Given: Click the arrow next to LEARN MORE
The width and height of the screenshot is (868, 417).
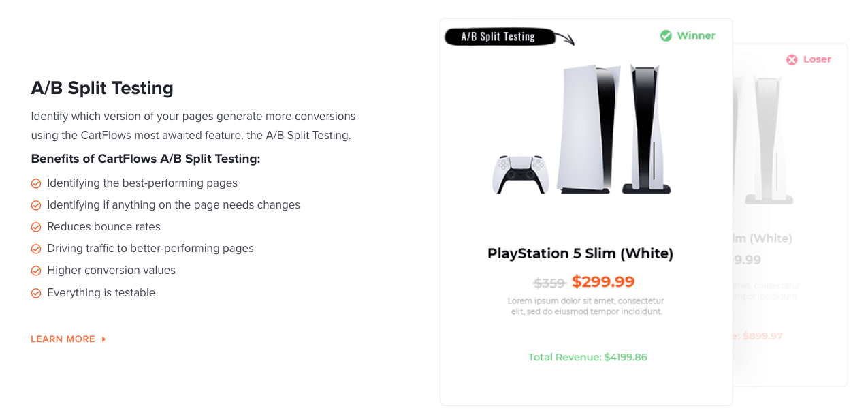Looking at the screenshot, I should [x=103, y=339].
